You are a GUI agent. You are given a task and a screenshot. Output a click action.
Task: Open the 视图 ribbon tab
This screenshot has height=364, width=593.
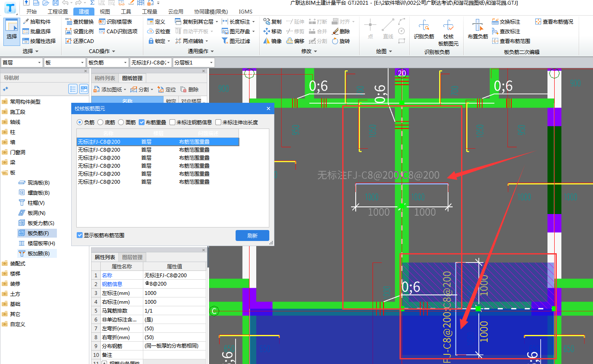pyautogui.click(x=105, y=11)
